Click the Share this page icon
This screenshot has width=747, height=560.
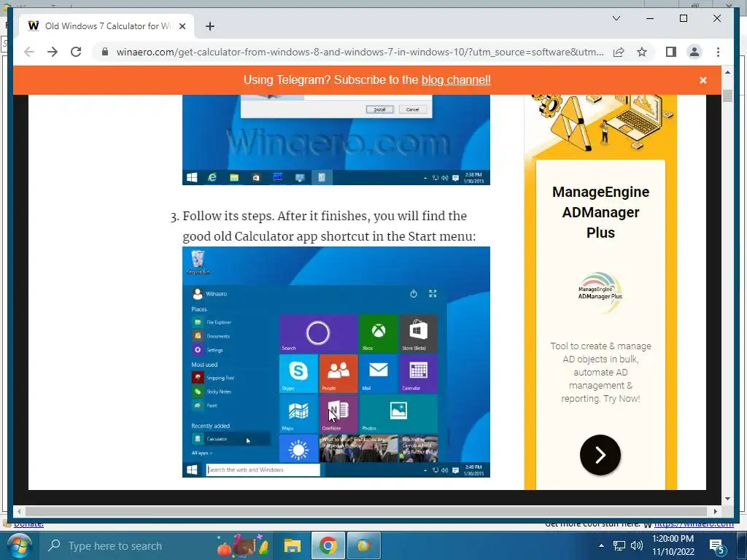tap(619, 52)
